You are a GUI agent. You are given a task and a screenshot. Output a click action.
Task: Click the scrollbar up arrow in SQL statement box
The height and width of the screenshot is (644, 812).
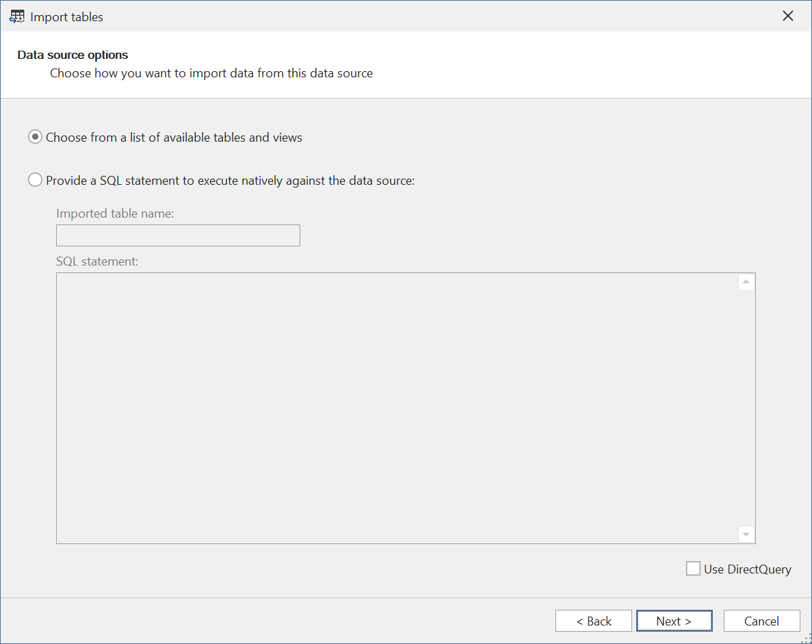click(746, 281)
